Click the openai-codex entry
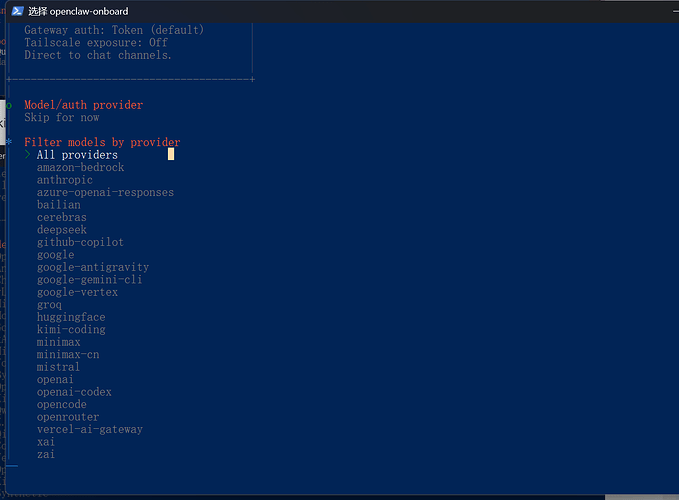679x500 pixels. coord(74,392)
